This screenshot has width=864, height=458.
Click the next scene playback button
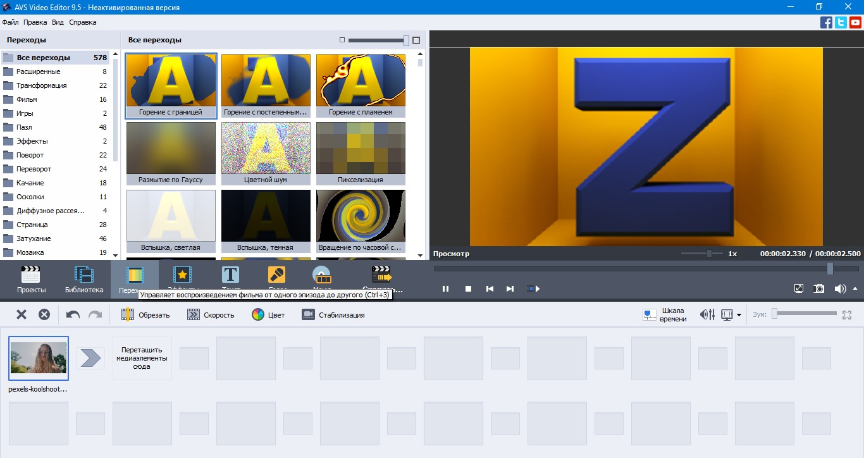click(533, 289)
